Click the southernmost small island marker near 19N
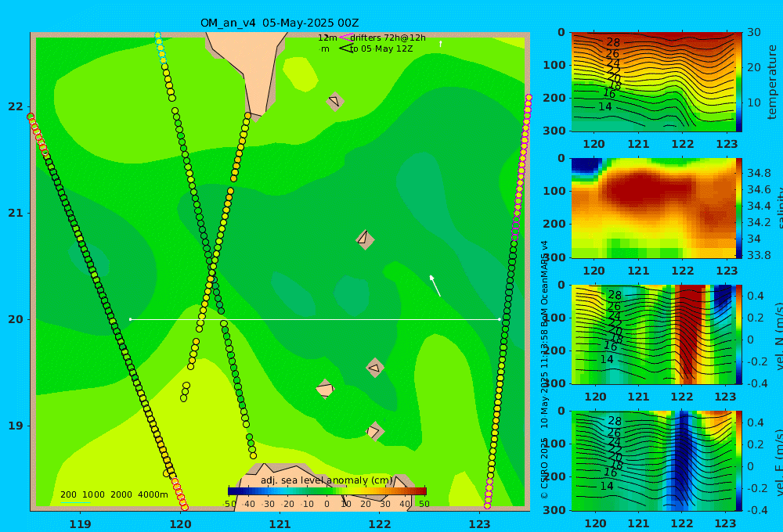 point(374,431)
